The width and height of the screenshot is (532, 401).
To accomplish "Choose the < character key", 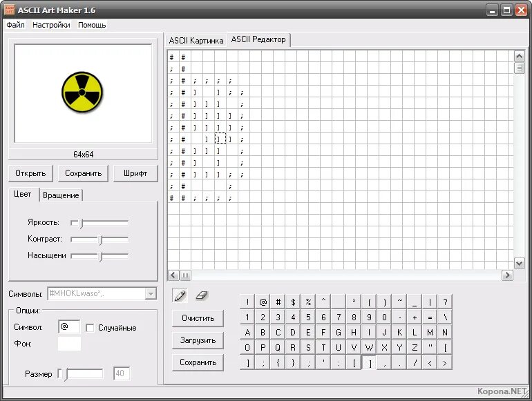I will 430,363.
